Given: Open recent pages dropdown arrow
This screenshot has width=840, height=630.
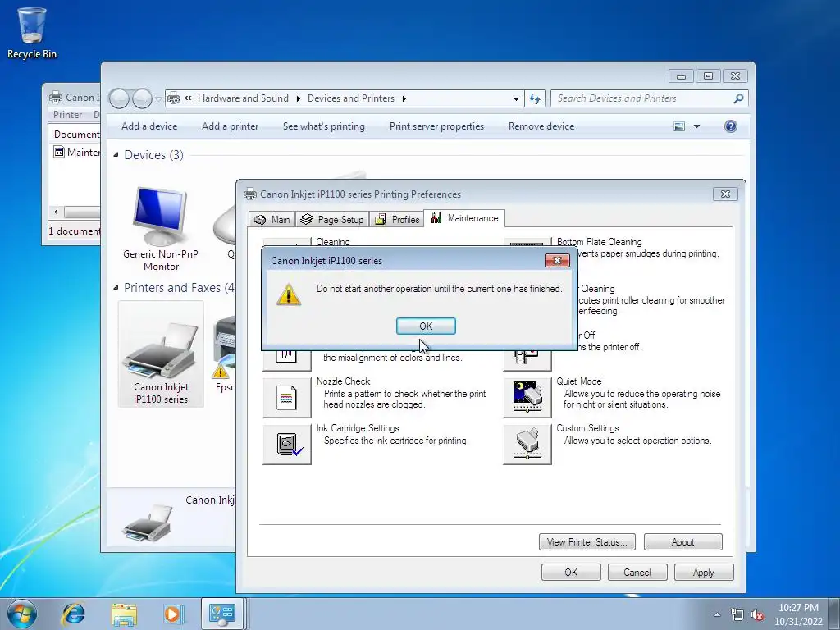Looking at the screenshot, I should click(x=158, y=99).
